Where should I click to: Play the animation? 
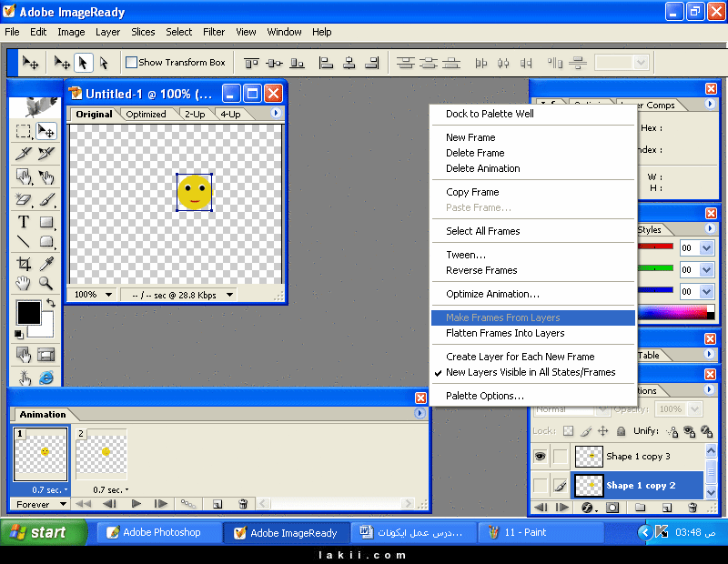click(x=136, y=504)
